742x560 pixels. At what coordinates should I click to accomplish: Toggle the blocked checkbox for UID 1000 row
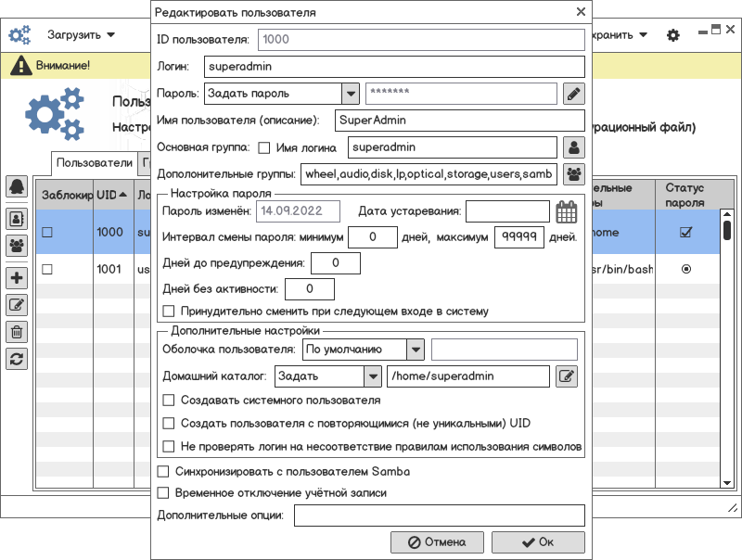pos(47,232)
